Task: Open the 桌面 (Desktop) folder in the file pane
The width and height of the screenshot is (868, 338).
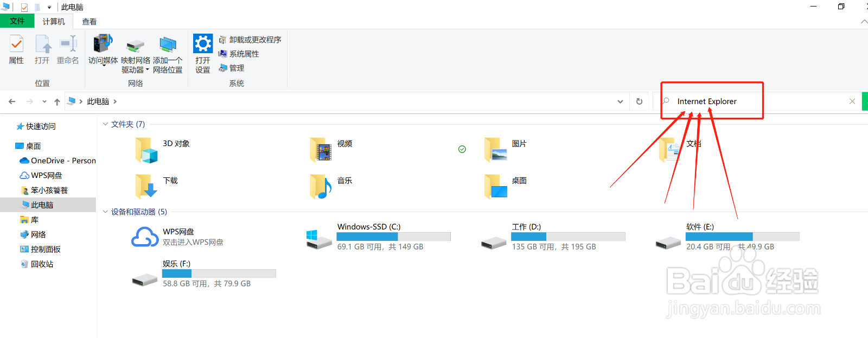Action: (x=495, y=186)
